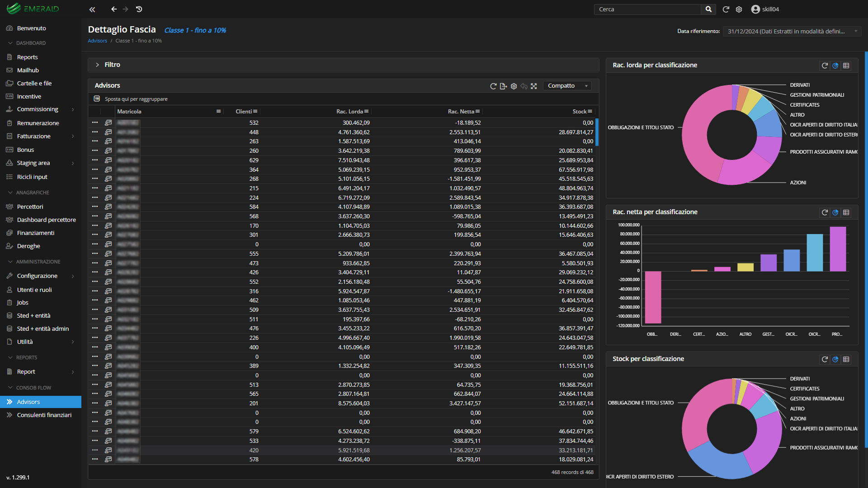Image resolution: width=868 pixels, height=488 pixels.
Task: Go forward with the right arrow
Action: pos(126,9)
